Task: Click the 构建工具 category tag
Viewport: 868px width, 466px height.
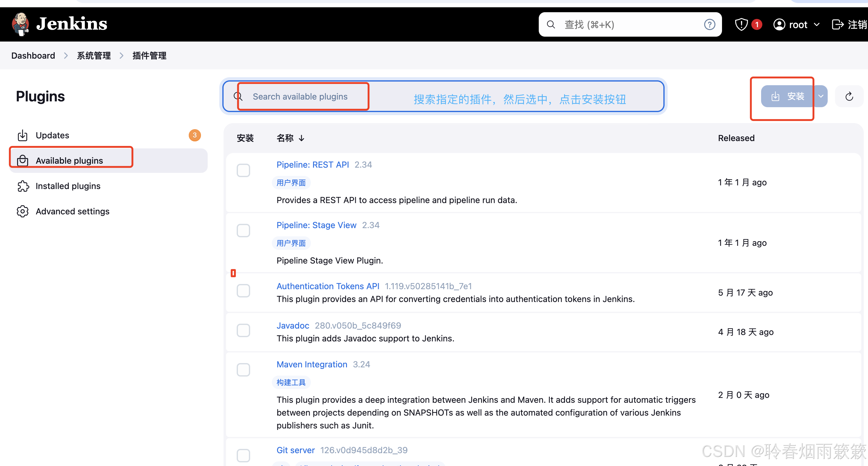Action: tap(291, 382)
